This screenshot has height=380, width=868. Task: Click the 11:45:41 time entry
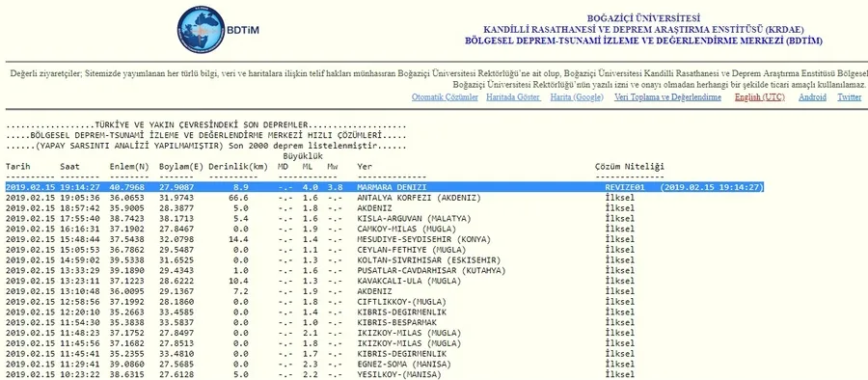(x=80, y=354)
